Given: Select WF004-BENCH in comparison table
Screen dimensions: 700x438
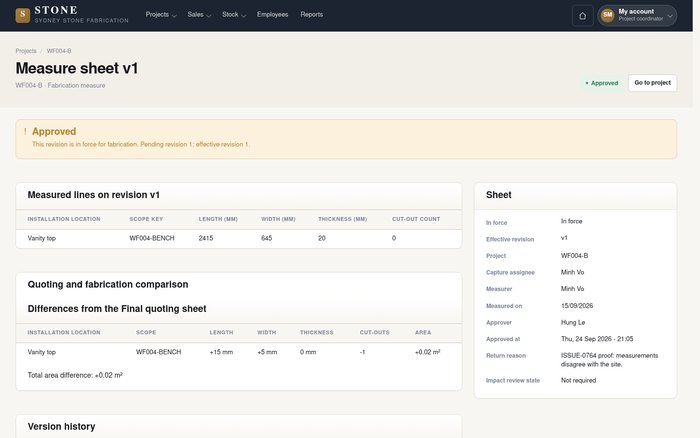Looking at the screenshot, I should [x=158, y=352].
